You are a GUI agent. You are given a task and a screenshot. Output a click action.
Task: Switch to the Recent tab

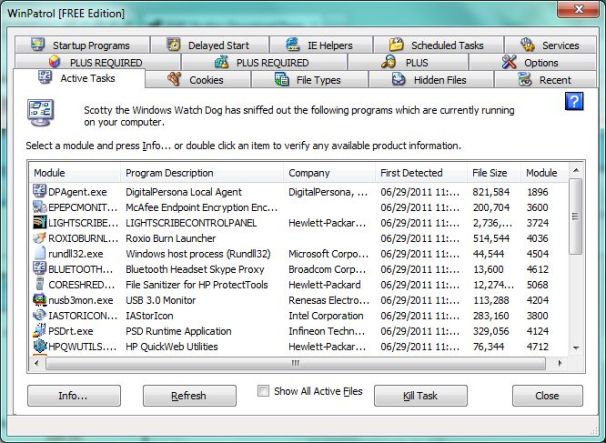click(545, 80)
